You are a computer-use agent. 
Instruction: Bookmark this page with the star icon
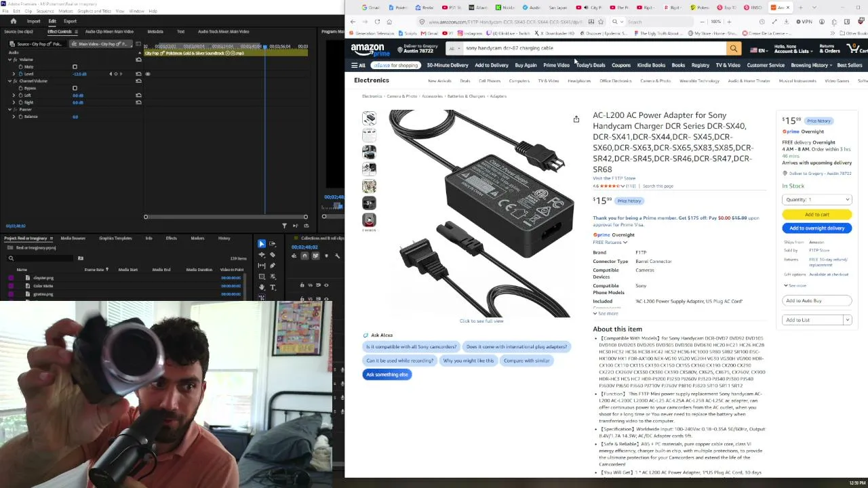(x=601, y=22)
